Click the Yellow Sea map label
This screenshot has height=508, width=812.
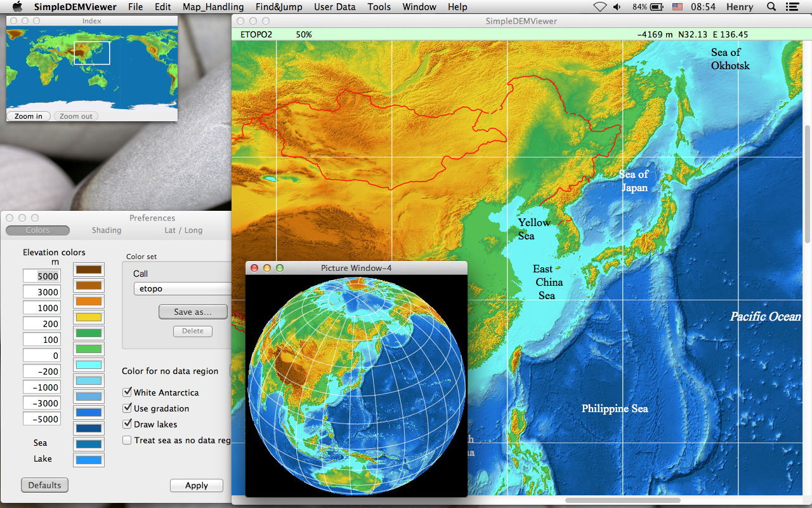[534, 229]
